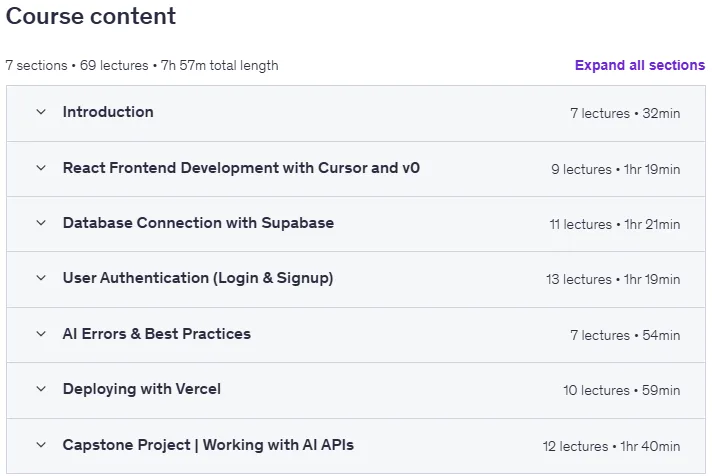Click Expand all sections link
The width and height of the screenshot is (712, 476).
(640, 65)
